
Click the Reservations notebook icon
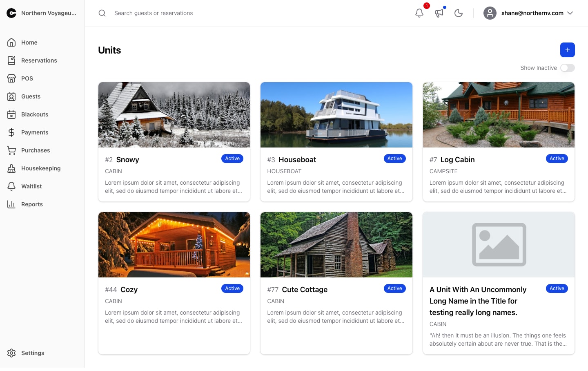click(x=11, y=60)
